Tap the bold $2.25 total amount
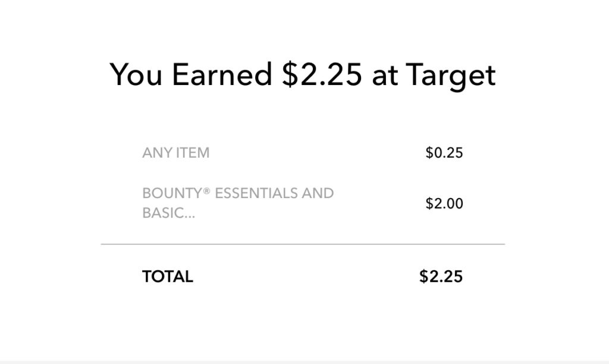This screenshot has width=609, height=364. [441, 277]
